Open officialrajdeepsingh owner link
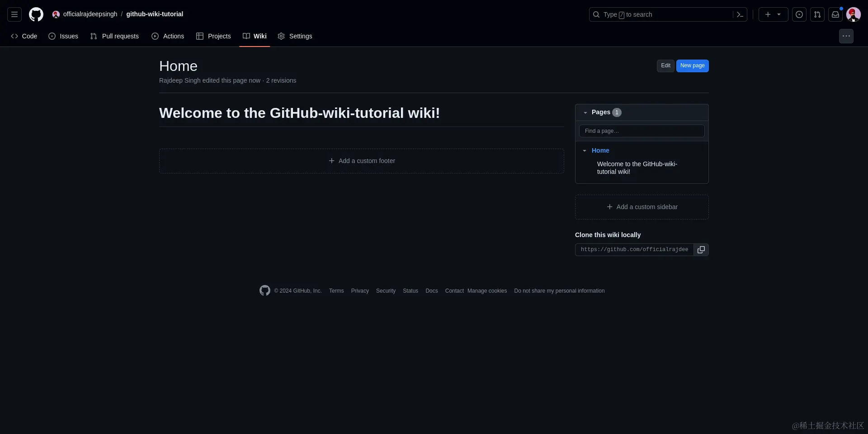 [x=90, y=14]
